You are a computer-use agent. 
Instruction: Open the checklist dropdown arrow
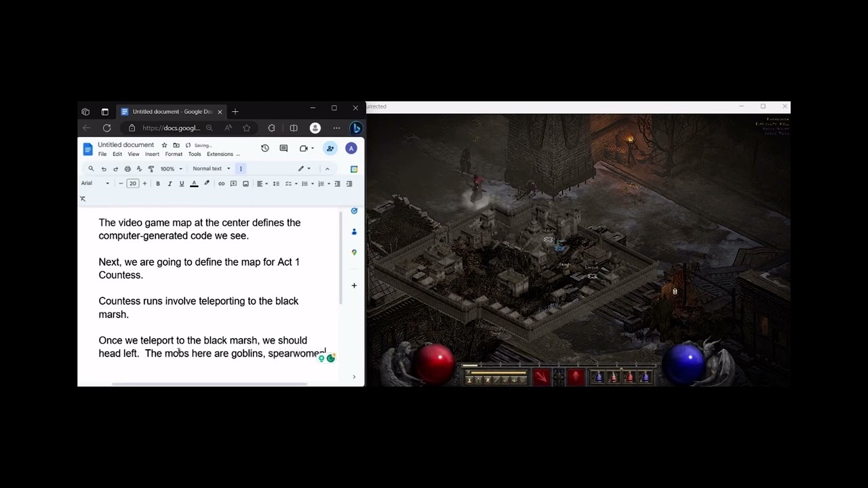[x=296, y=184]
